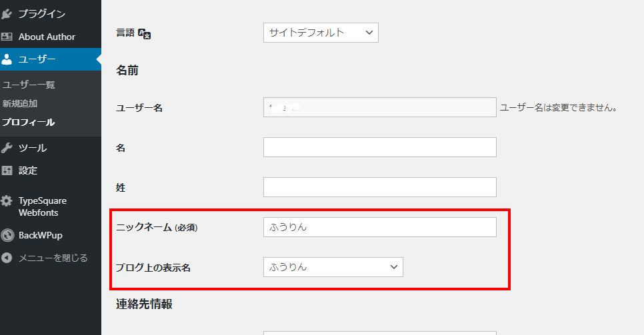Screen dimensions: 644x335
Task: Click the 姓 input field
Action: (x=380, y=187)
